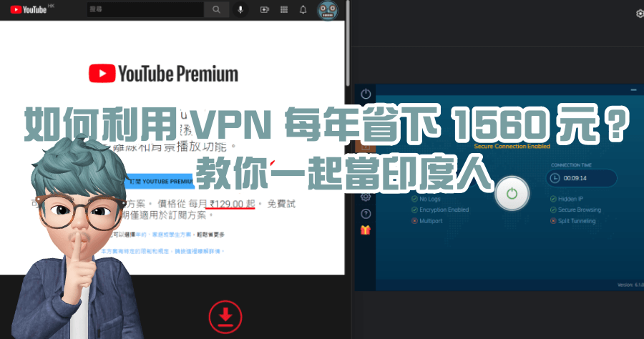Screen dimensions: 644x339
Task: Click the blue subscribe YouTube Premium button
Action: point(160,181)
